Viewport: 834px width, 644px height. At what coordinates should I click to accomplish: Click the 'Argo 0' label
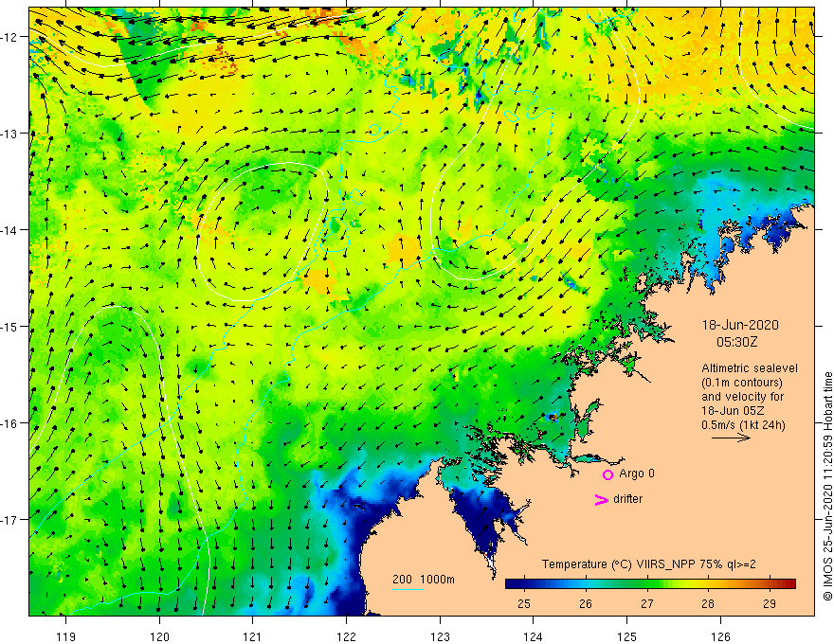point(637,474)
